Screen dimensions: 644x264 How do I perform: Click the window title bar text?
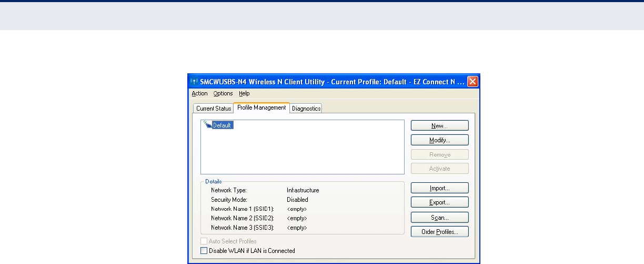point(332,82)
